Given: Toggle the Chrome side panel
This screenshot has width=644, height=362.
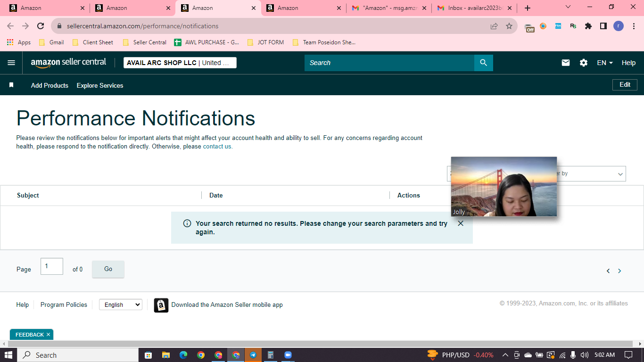Looking at the screenshot, I should 603,26.
